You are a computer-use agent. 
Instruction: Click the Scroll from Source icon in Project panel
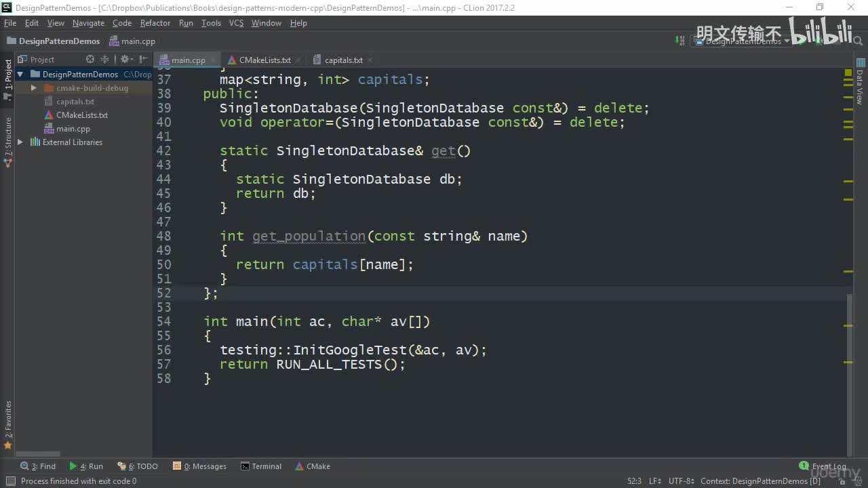pyautogui.click(x=90, y=60)
